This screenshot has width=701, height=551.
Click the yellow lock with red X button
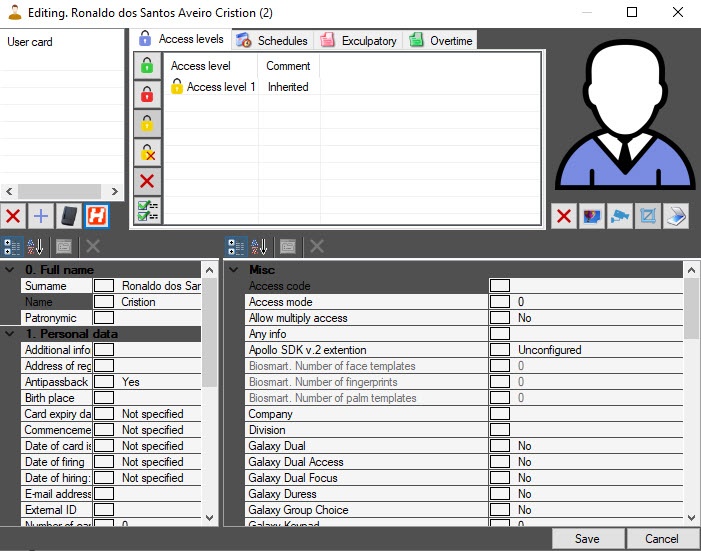pos(147,153)
